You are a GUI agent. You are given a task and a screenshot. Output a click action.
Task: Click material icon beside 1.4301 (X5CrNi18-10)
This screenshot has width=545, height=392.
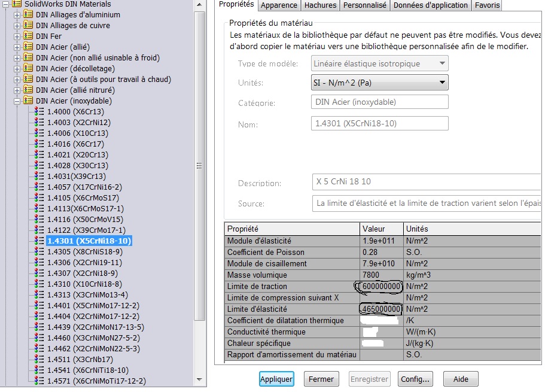coord(39,241)
